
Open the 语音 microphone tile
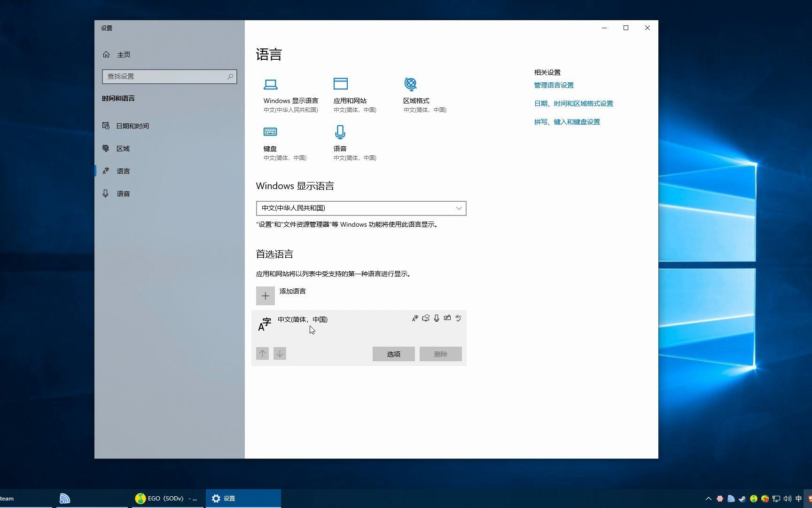tap(355, 143)
